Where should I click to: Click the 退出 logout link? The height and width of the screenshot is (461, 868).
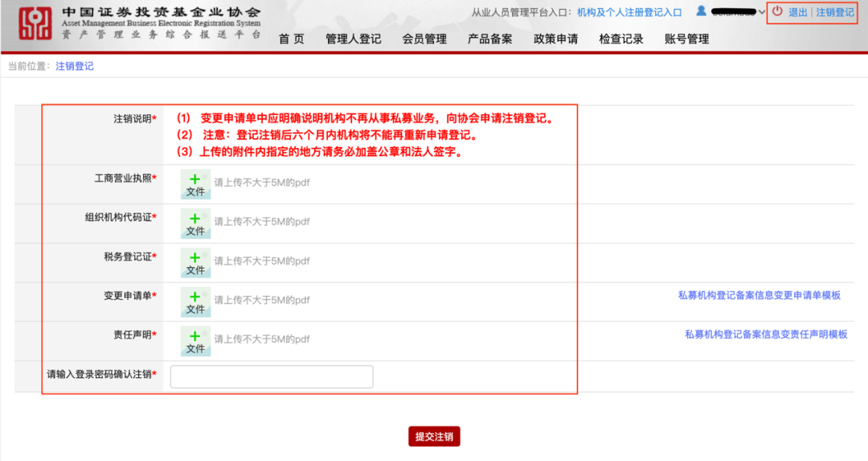click(x=798, y=12)
